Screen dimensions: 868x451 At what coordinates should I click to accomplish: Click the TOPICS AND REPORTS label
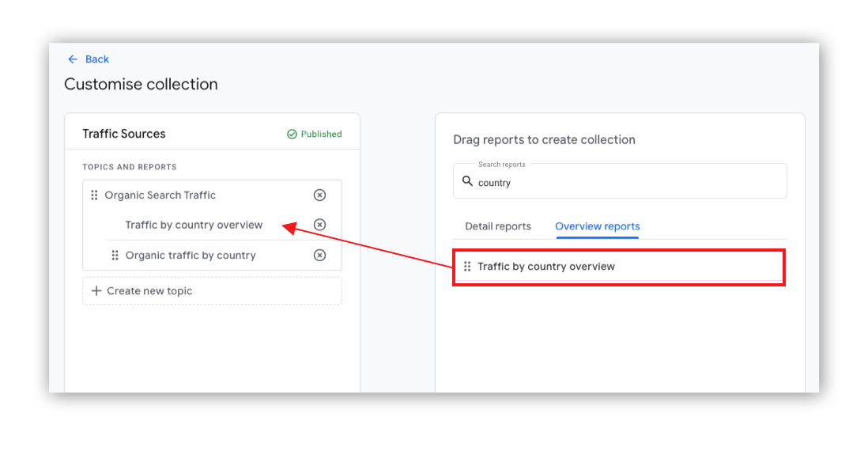[x=130, y=167]
